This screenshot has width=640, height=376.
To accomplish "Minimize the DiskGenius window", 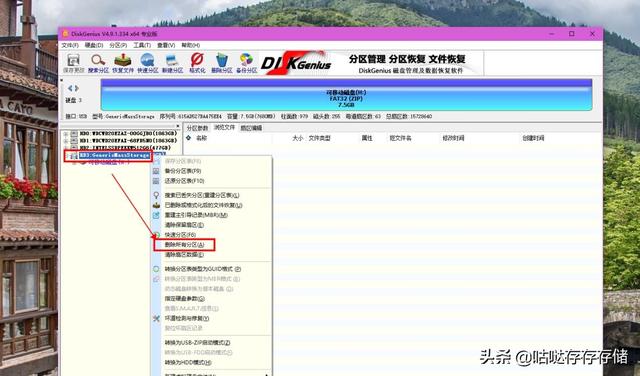I will pos(551,34).
